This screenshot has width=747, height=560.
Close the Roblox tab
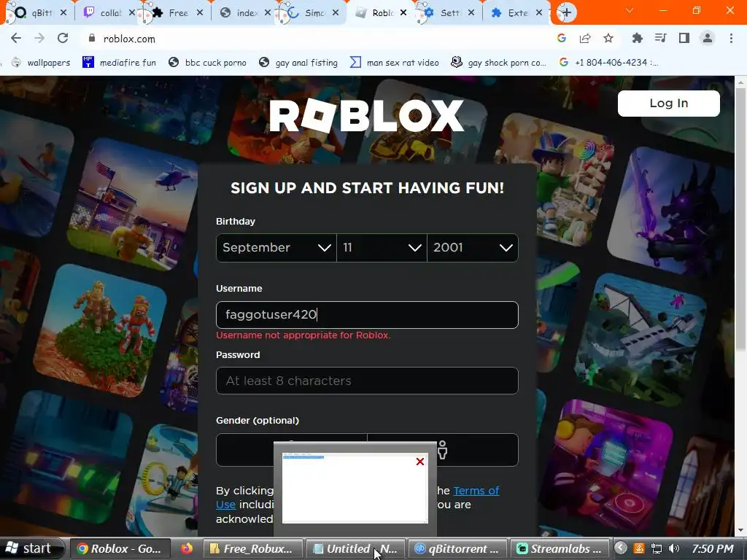coord(403,13)
